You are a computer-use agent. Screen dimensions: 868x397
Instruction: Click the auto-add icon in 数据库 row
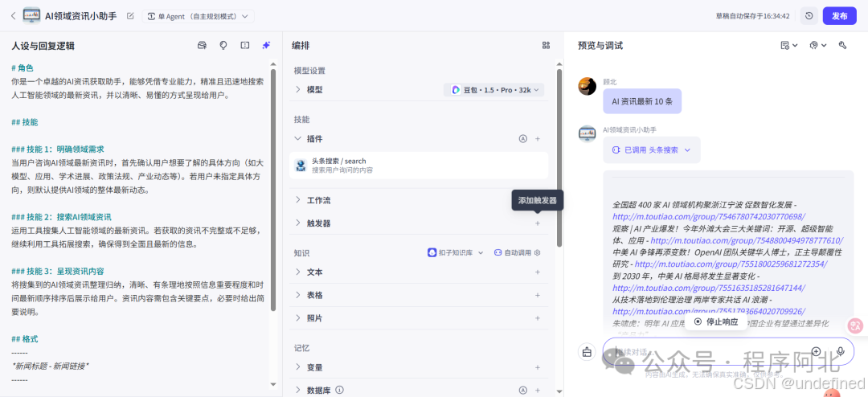(522, 390)
